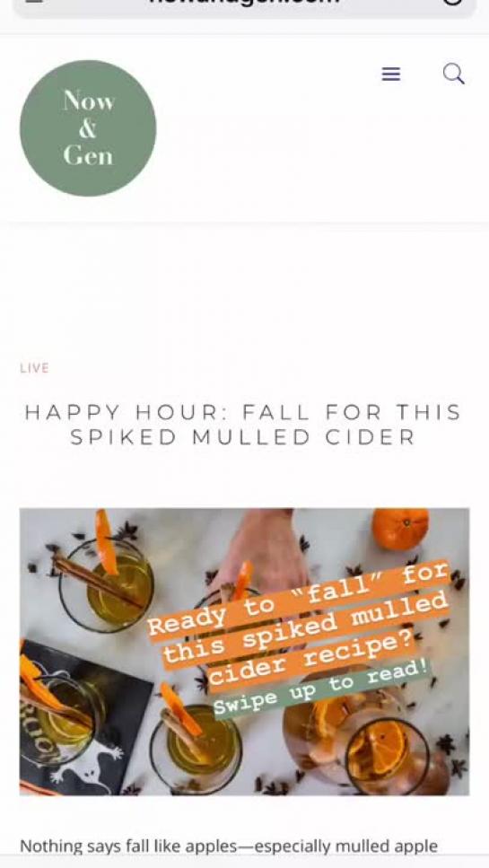Go home via Now & Gen logo
The width and height of the screenshot is (489, 868).
click(x=88, y=127)
